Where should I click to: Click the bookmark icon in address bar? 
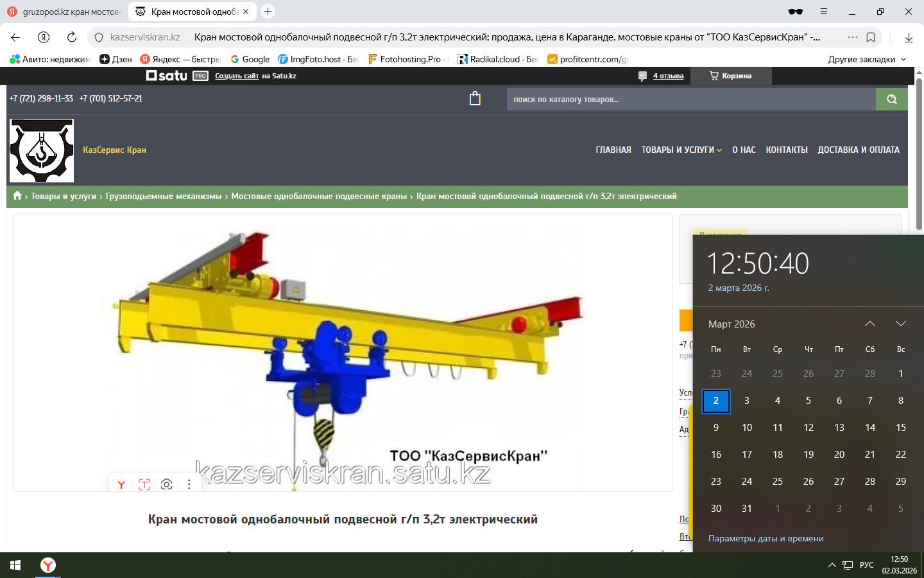click(871, 37)
